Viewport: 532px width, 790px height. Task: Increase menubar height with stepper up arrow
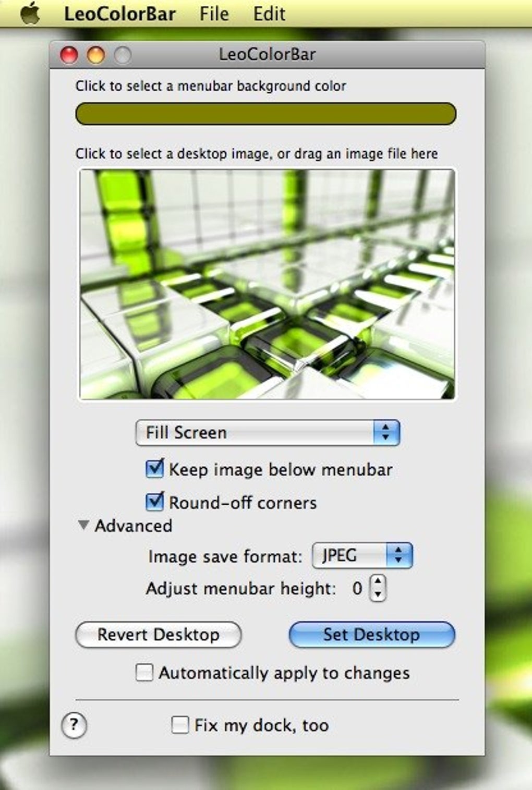[378, 581]
